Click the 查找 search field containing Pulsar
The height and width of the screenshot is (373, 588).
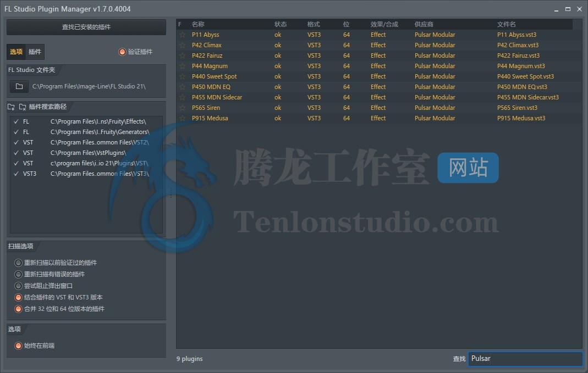(525, 359)
